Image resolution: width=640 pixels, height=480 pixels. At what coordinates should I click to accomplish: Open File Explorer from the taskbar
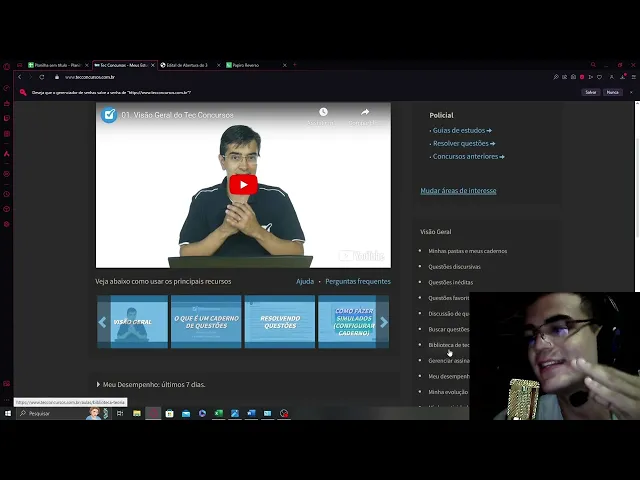click(137, 413)
